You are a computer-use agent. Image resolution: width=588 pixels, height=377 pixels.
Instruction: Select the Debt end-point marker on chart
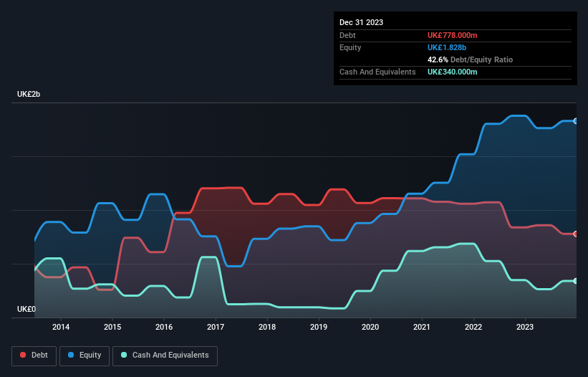pyautogui.click(x=576, y=234)
